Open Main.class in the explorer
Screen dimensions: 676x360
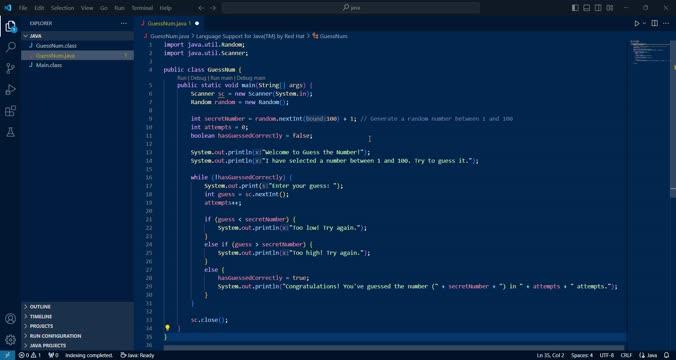click(x=78, y=65)
